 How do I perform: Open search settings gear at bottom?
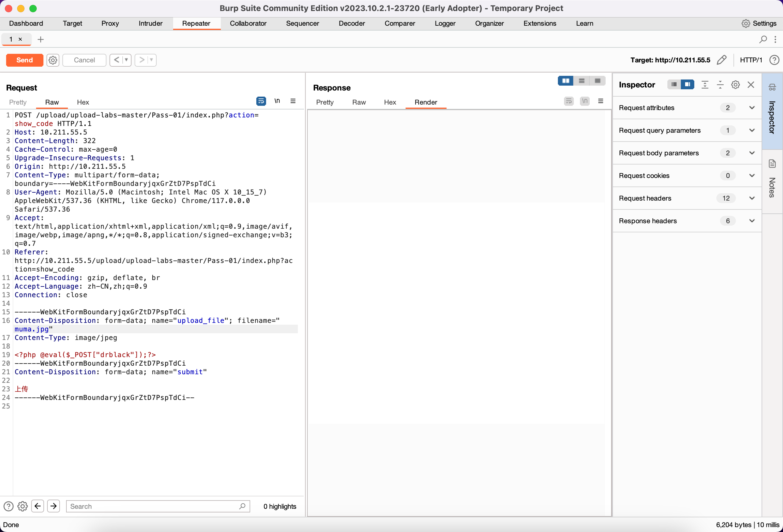[x=23, y=506]
